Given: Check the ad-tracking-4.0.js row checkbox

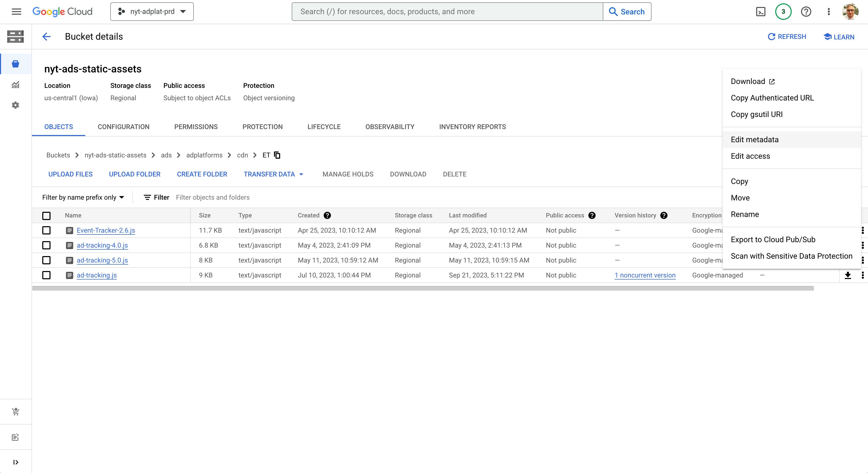Looking at the screenshot, I should pyautogui.click(x=46, y=245).
